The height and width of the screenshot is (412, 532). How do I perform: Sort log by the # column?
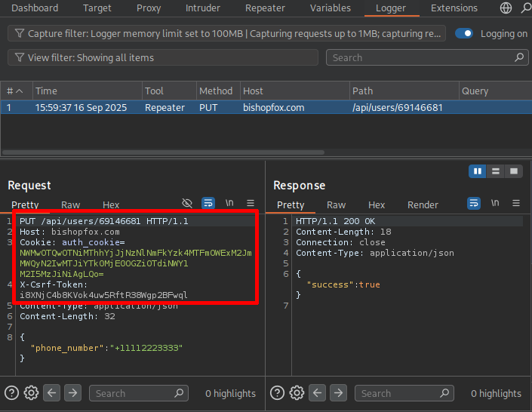[x=15, y=91]
